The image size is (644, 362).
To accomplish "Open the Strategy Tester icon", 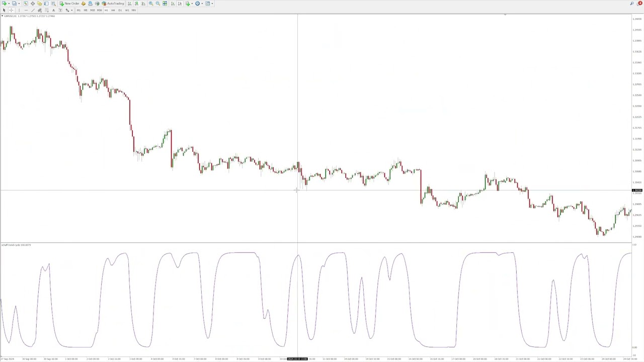I will 54,4.
